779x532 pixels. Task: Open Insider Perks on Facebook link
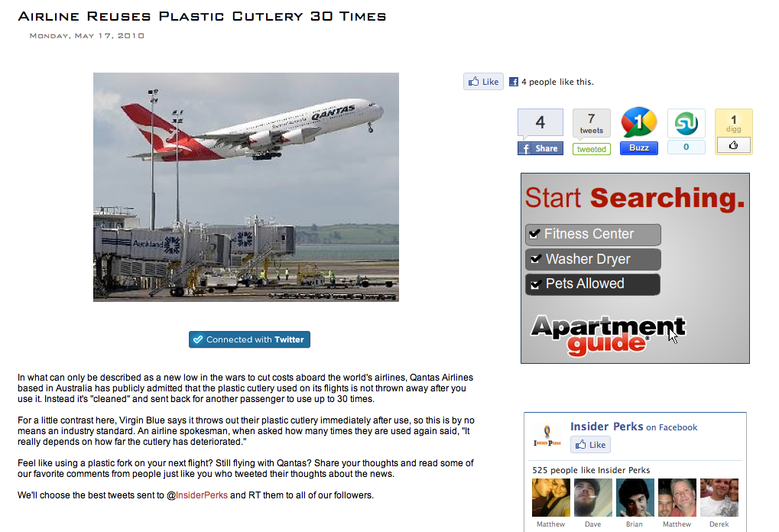pyautogui.click(x=634, y=427)
